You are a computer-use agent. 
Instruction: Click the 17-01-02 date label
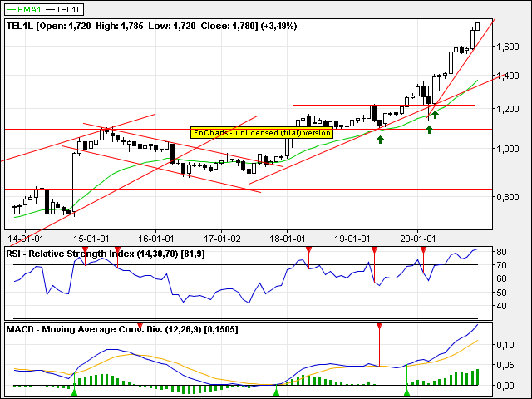tap(222, 239)
